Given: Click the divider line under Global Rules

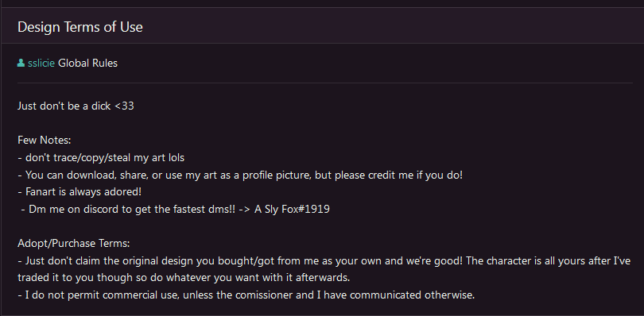Looking at the screenshot, I should (325, 83).
